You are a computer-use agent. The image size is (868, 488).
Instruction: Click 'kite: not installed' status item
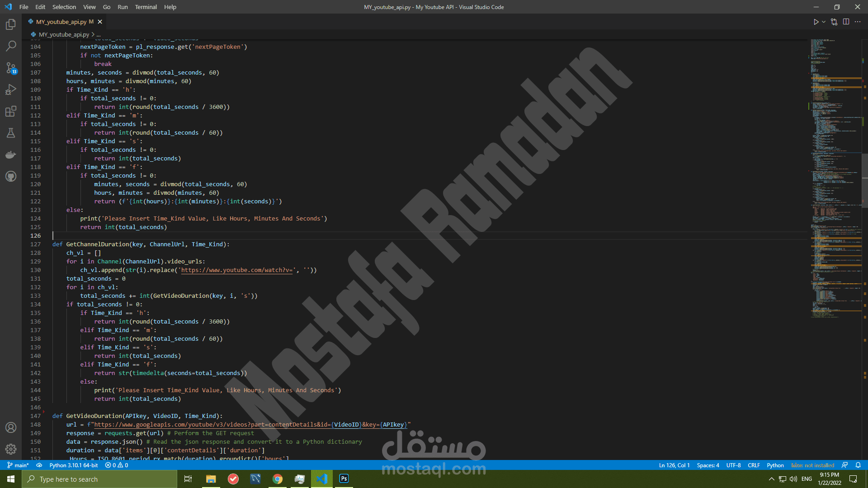(812, 465)
